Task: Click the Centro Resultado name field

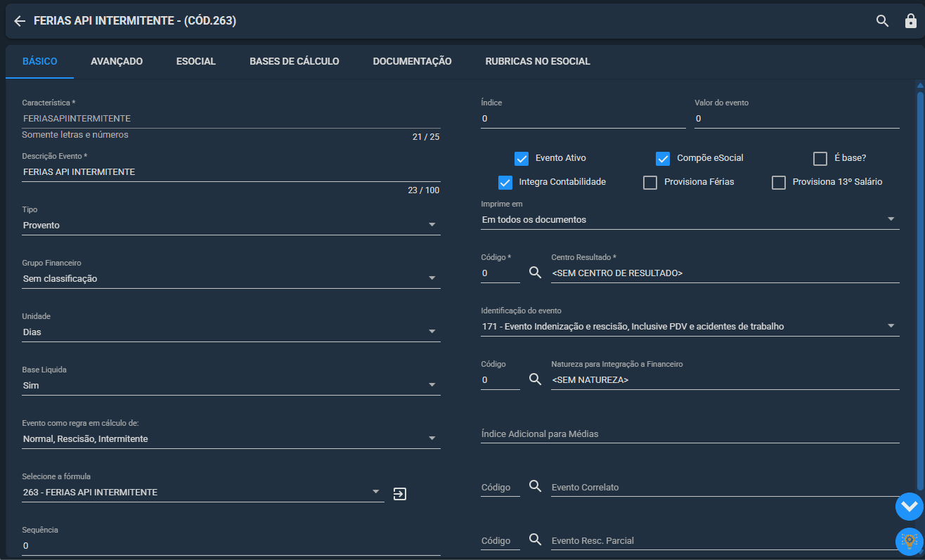Action: coord(725,273)
